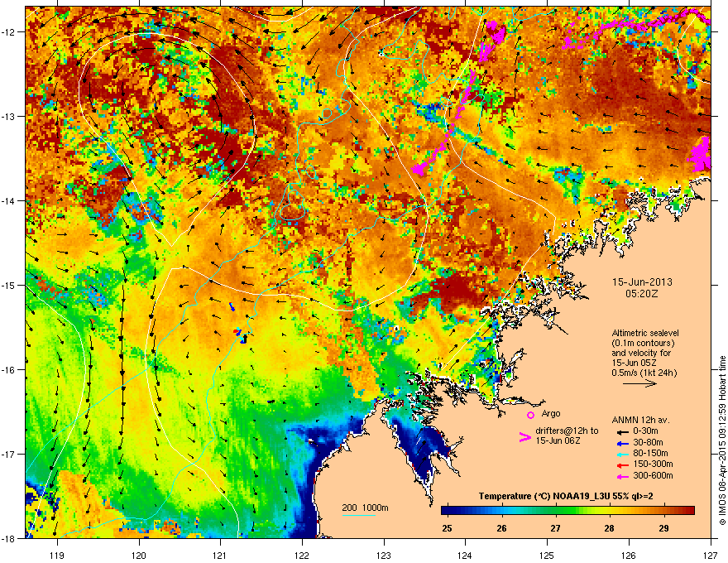
Task: Click the '80-150m' depth label
Action: (x=650, y=454)
